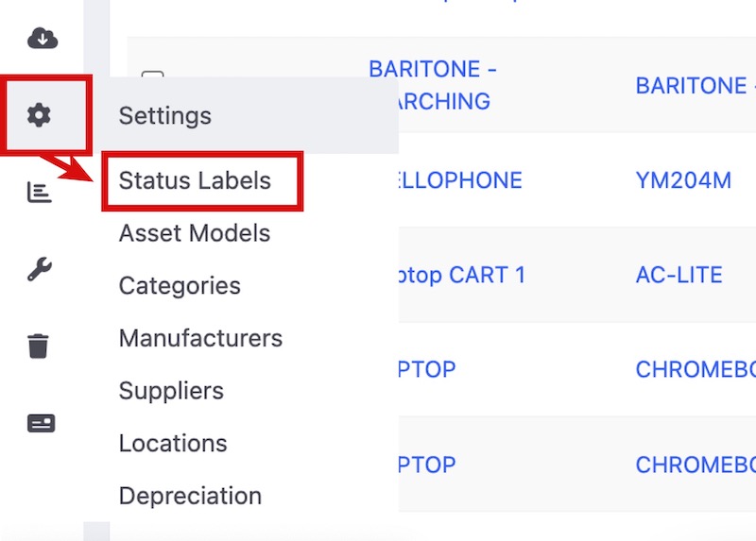Click the AC-LITE model link
Viewport: 756px width, 541px height.
(x=679, y=275)
